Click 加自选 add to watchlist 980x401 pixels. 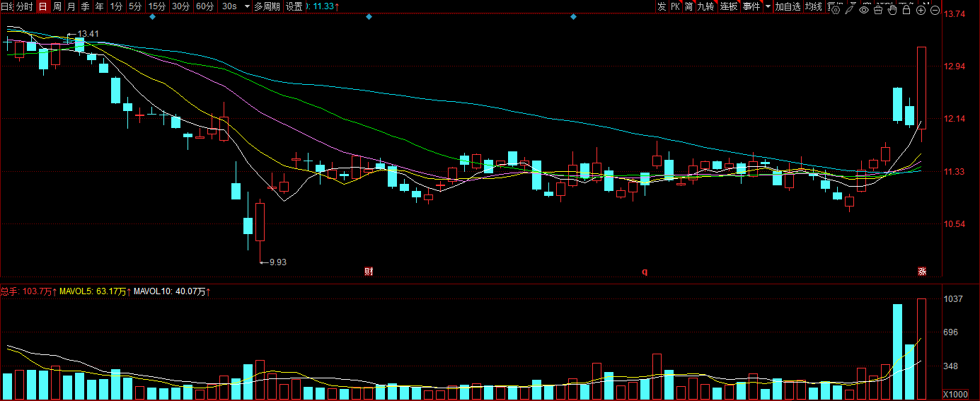[788, 6]
